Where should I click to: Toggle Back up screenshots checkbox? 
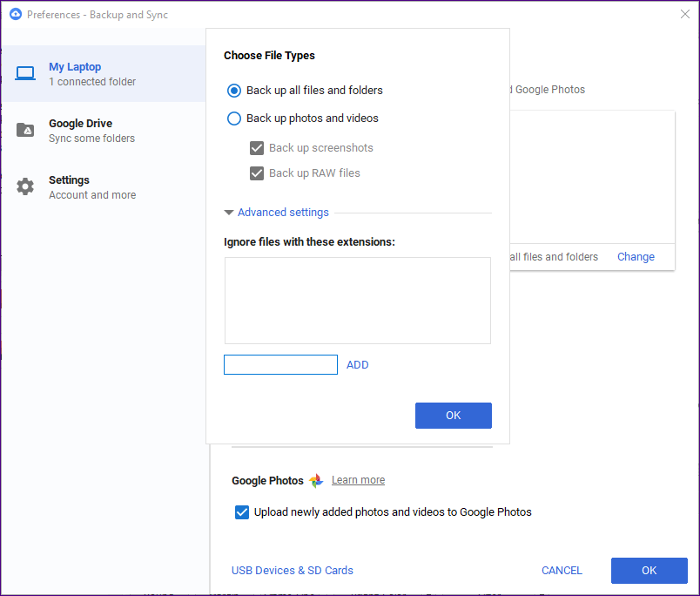point(257,148)
